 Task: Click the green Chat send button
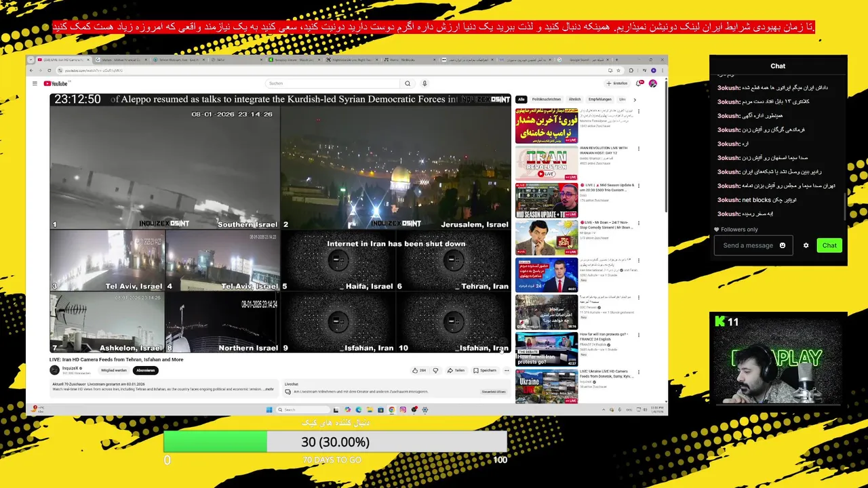click(829, 245)
